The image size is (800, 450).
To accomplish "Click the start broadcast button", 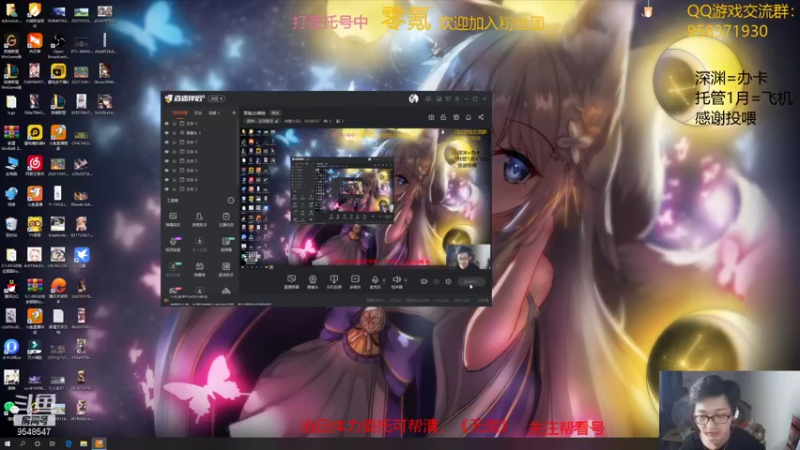I will [471, 281].
